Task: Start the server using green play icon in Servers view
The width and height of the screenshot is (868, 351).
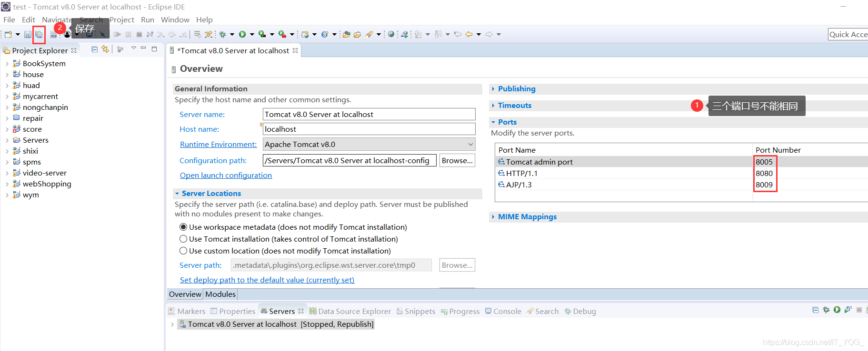Action: (x=837, y=310)
